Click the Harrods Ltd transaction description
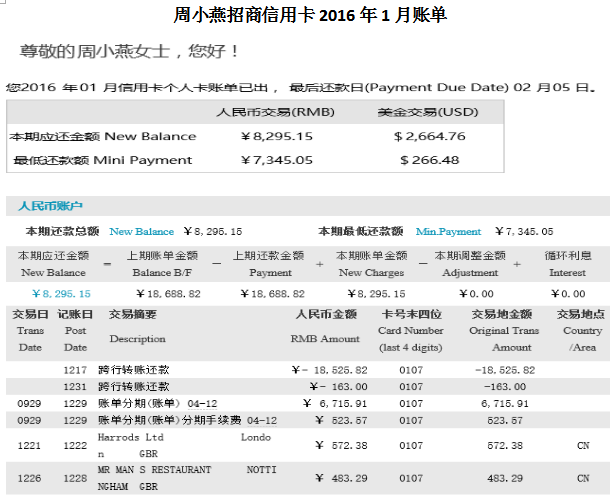This screenshot has height=495, width=610. (131, 438)
